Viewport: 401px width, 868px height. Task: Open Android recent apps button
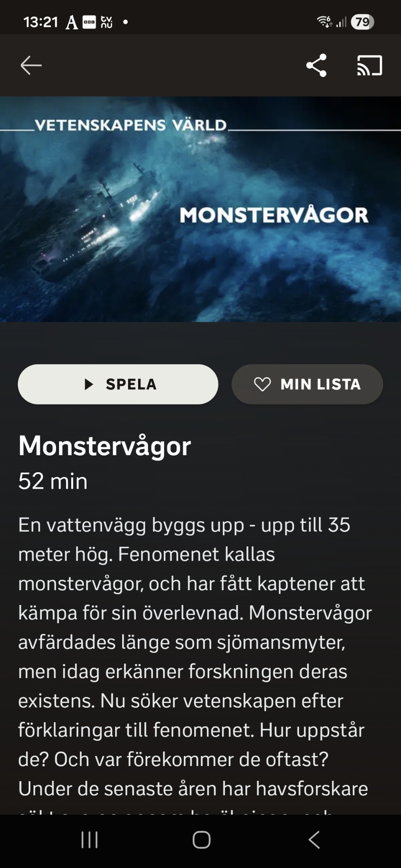(89, 840)
